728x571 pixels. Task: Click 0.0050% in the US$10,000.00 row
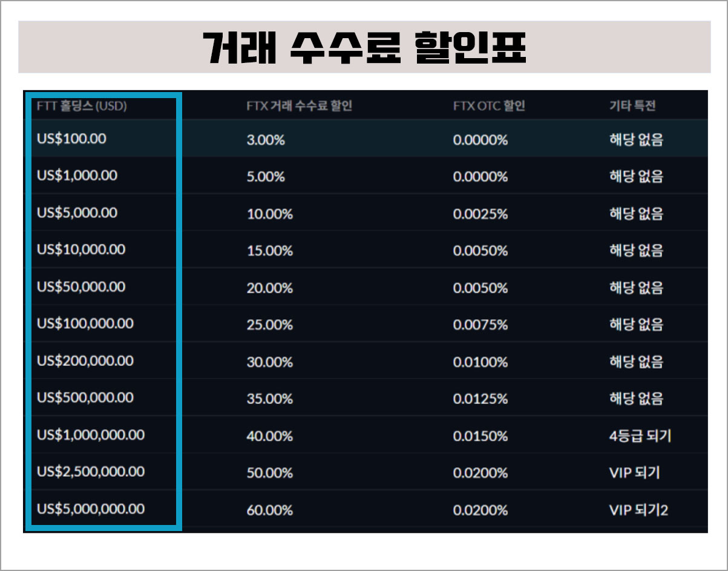[480, 251]
